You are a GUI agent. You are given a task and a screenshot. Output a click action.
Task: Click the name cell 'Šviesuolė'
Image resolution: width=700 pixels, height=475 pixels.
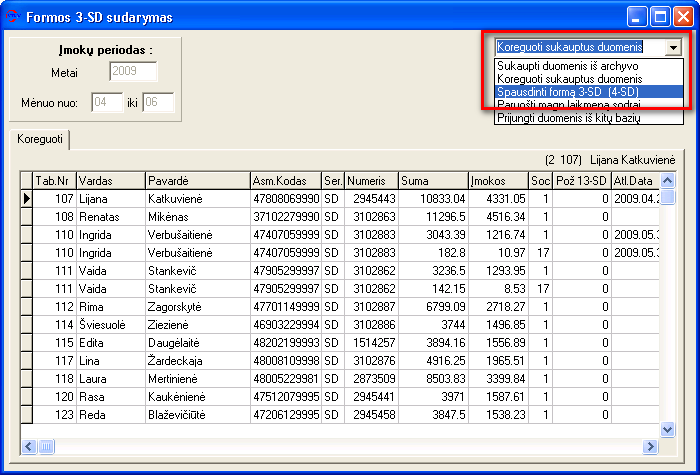(x=111, y=325)
